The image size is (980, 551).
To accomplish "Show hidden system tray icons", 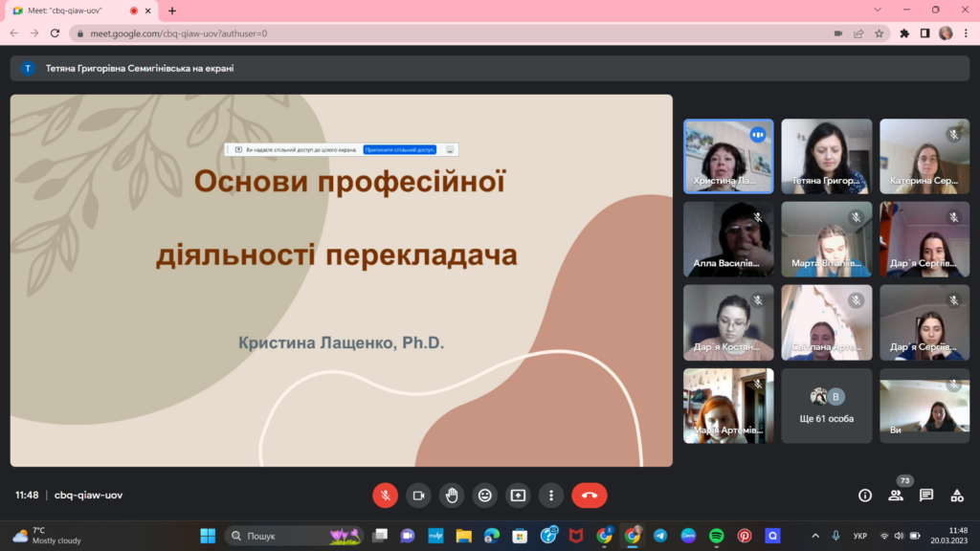I will coord(815,536).
